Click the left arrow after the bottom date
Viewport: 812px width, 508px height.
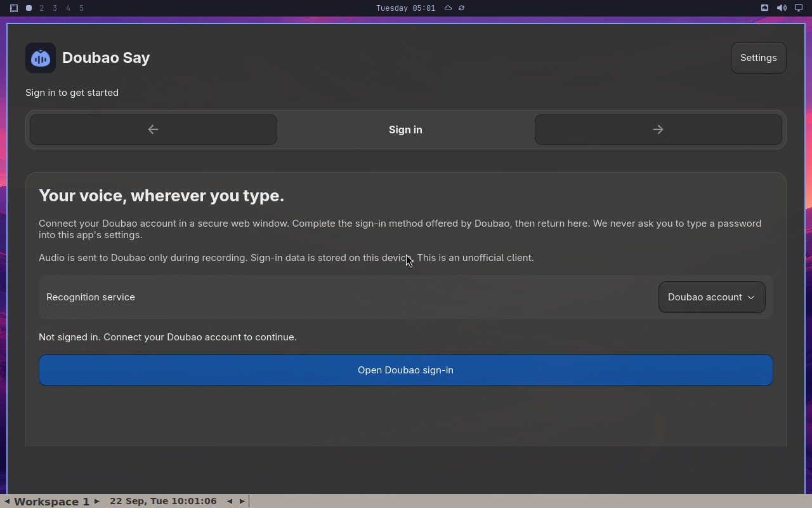[x=230, y=502]
